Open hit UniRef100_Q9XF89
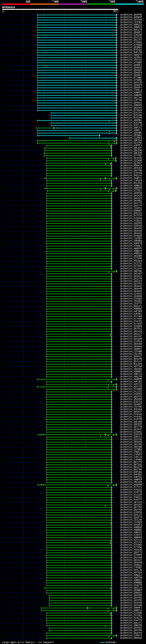The image size is (146, 644). (131, 15)
